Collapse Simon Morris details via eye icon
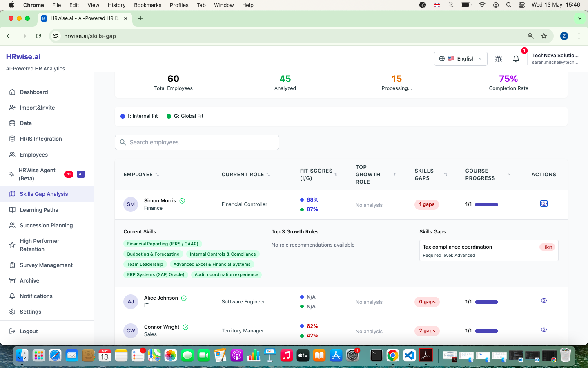Viewport: 588px width, 368px height. (x=544, y=204)
